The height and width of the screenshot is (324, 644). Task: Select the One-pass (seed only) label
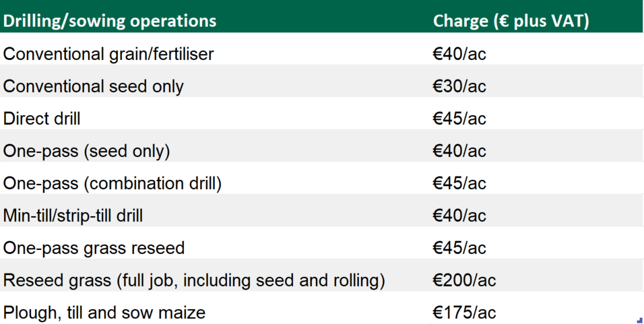click(x=87, y=151)
